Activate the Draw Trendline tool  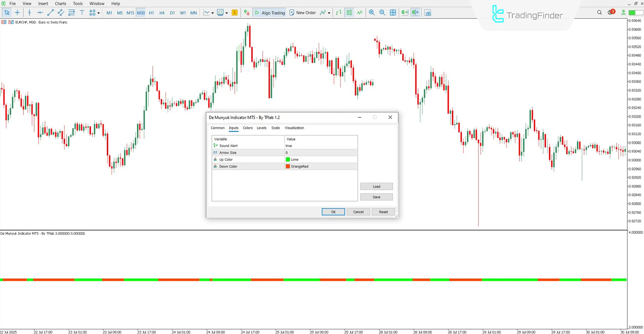point(51,12)
